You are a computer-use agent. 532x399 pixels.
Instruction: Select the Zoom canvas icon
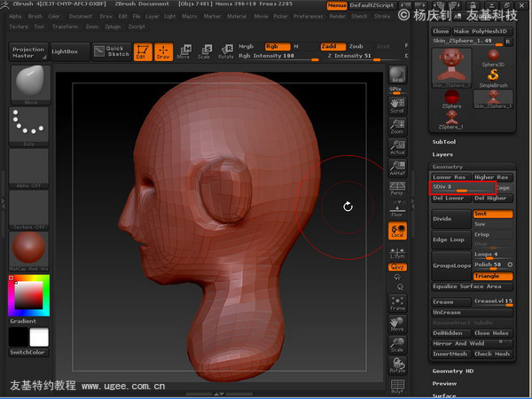tap(397, 127)
